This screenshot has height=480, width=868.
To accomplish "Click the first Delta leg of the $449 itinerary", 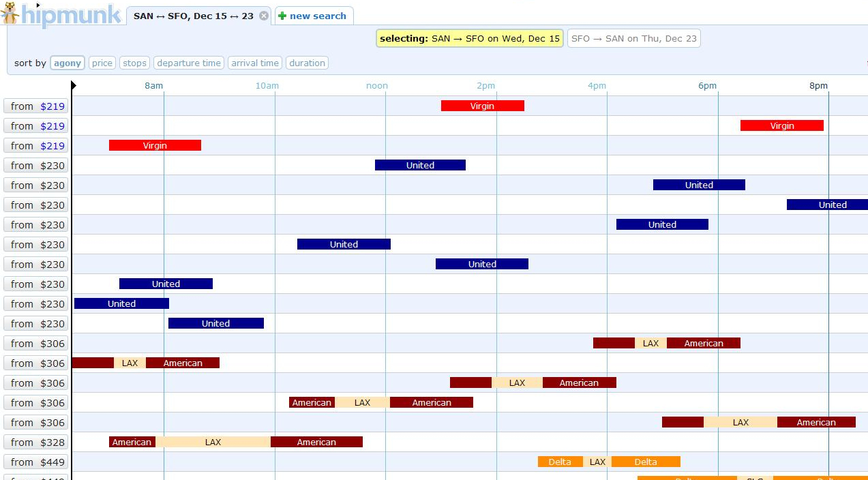I will pyautogui.click(x=560, y=462).
